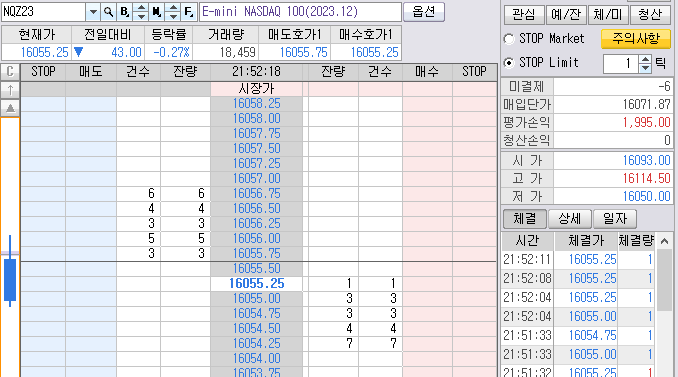Click the 시가 value 16093.00
678x377 pixels.
coord(646,160)
